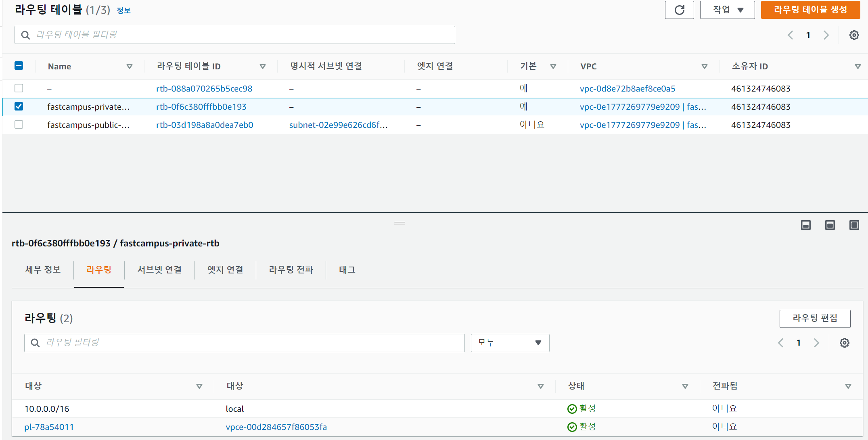Click the refresh icon button
The width and height of the screenshot is (868, 440).
679,10
